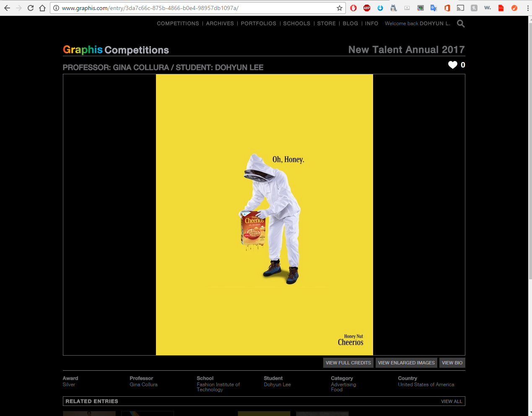Screen dimensions: 532x416
Task: Click the professor and student title line
Action: click(x=163, y=68)
